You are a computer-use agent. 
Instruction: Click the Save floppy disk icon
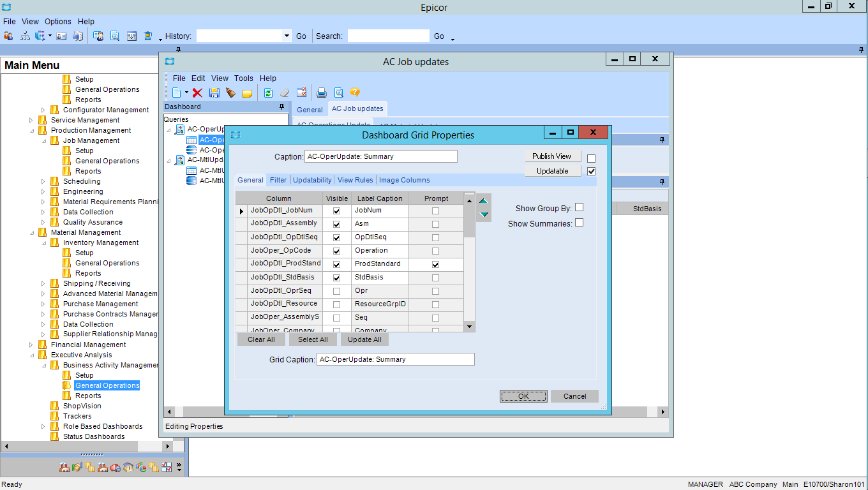pos(214,93)
